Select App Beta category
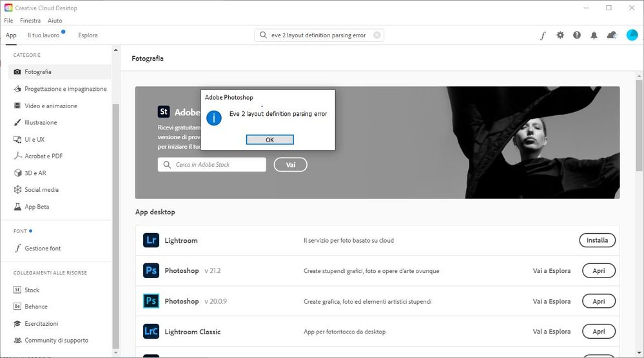 point(59,207)
